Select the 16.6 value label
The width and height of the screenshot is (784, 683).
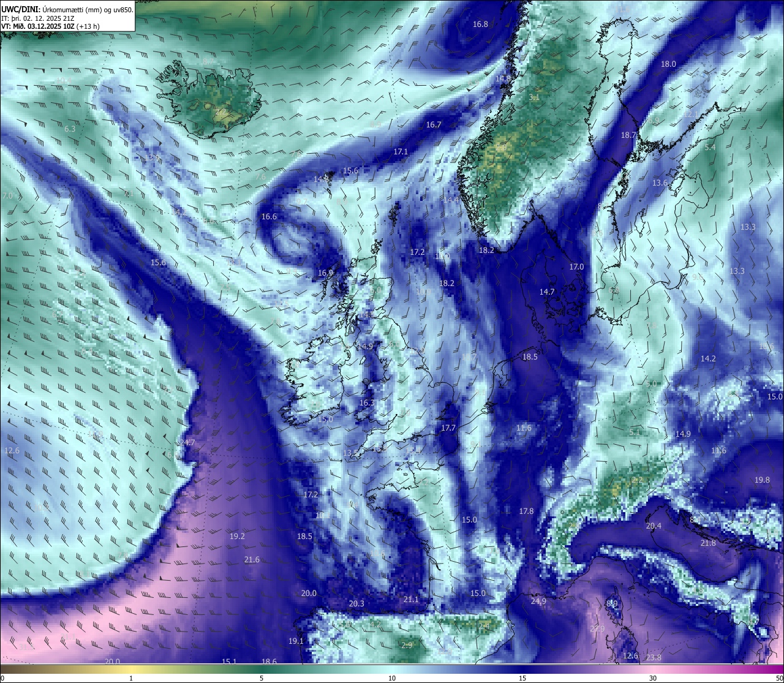269,217
